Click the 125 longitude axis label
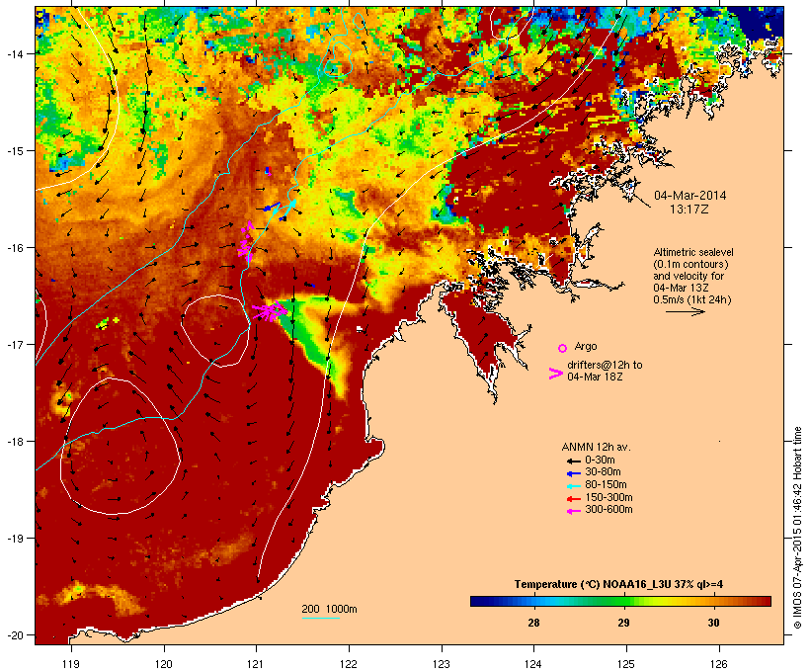The height and width of the screenshot is (672, 810). point(626,664)
